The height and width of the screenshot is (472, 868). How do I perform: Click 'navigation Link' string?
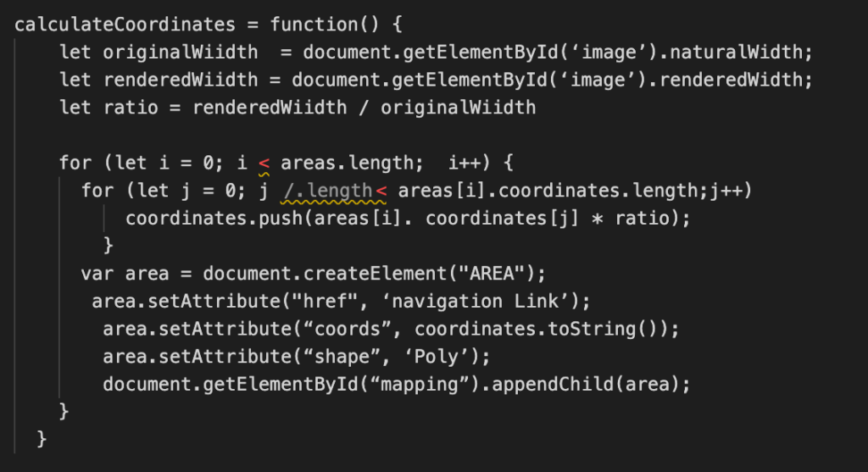pyautogui.click(x=480, y=301)
